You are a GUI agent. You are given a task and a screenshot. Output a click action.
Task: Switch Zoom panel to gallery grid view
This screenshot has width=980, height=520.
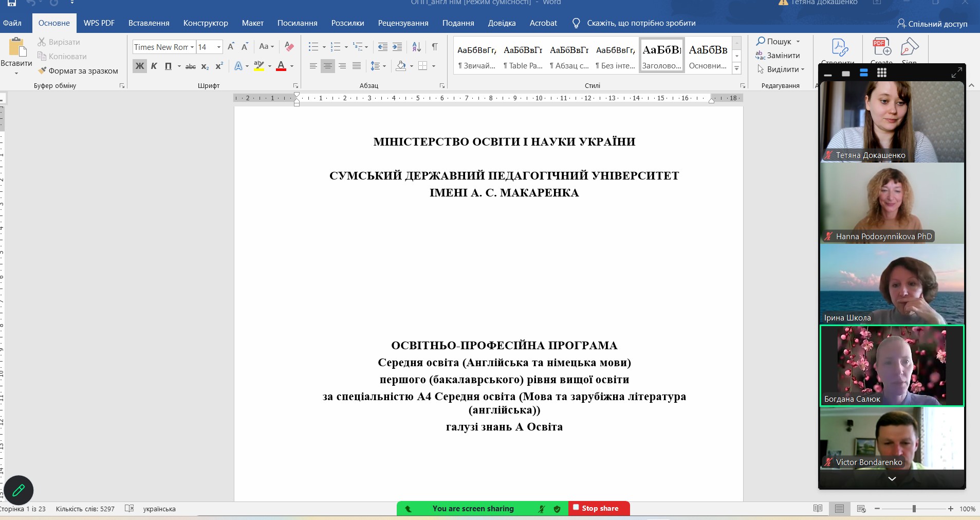click(882, 73)
